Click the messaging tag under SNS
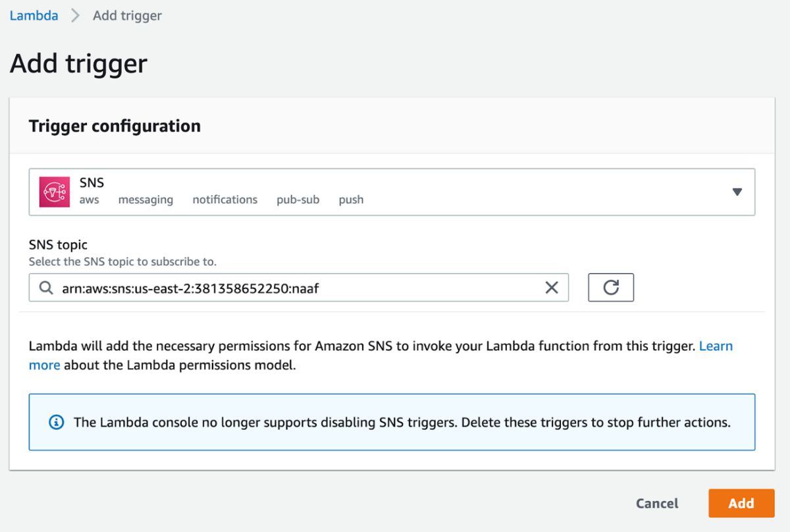This screenshot has height=532, width=790. click(145, 199)
